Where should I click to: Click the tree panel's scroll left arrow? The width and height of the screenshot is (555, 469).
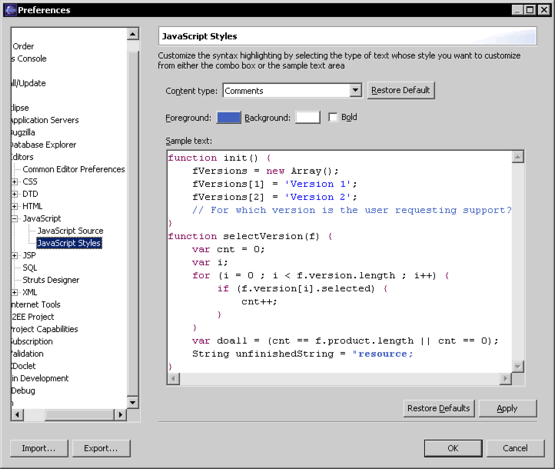[x=17, y=414]
